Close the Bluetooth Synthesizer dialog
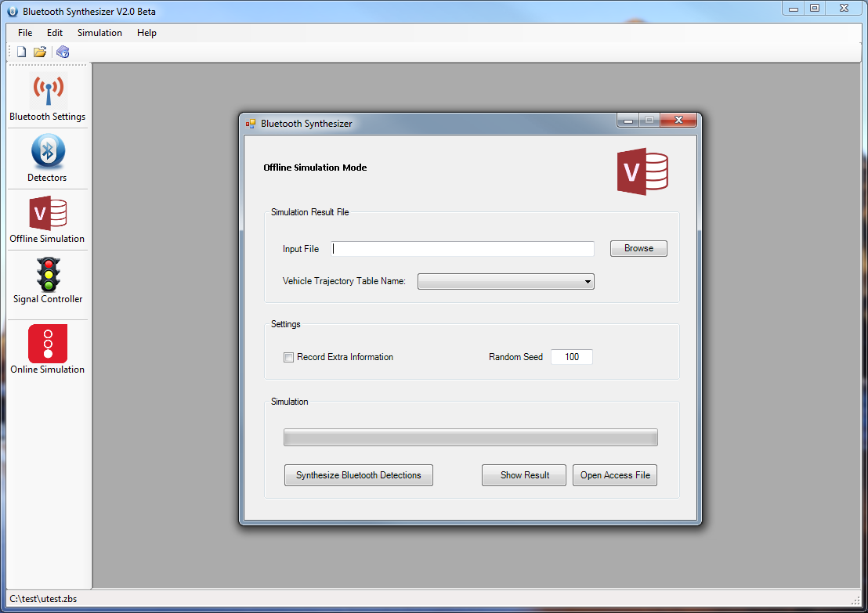868x613 pixels. (x=678, y=120)
